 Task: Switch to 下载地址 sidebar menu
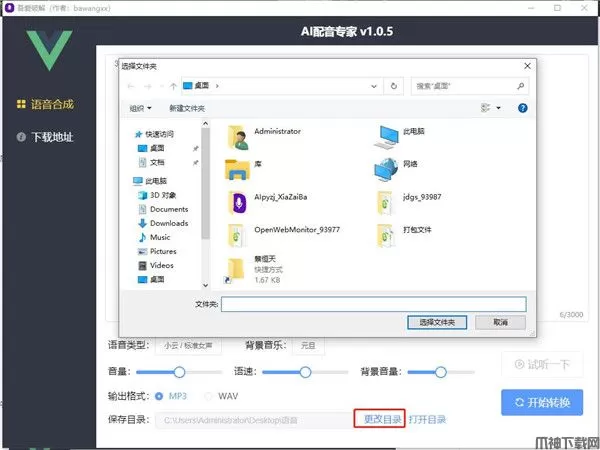click(45, 137)
